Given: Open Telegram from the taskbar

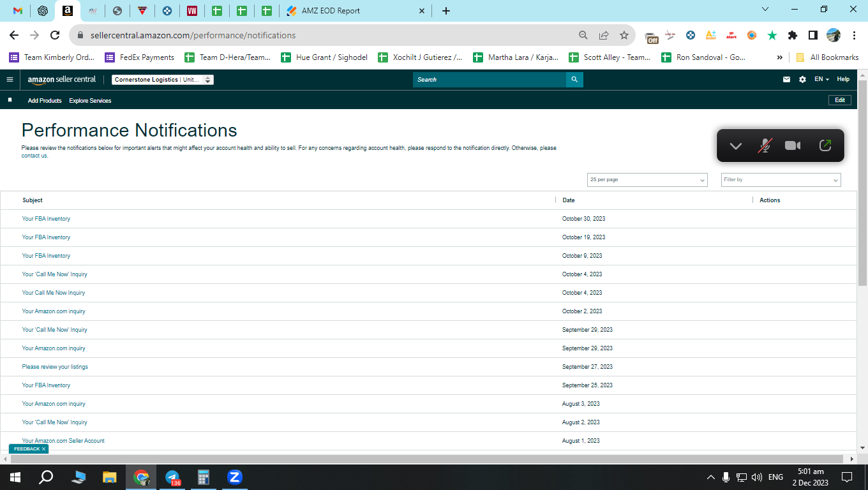Looking at the screenshot, I should tap(172, 477).
